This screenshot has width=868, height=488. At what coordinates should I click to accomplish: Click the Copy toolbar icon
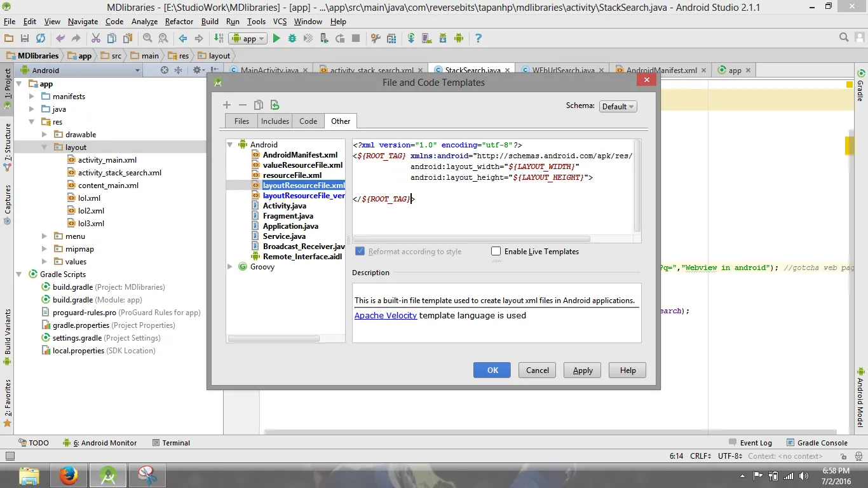(112, 38)
